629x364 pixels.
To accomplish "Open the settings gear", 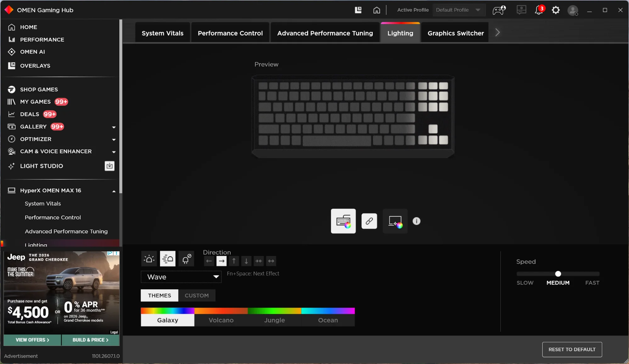I will [x=556, y=10].
